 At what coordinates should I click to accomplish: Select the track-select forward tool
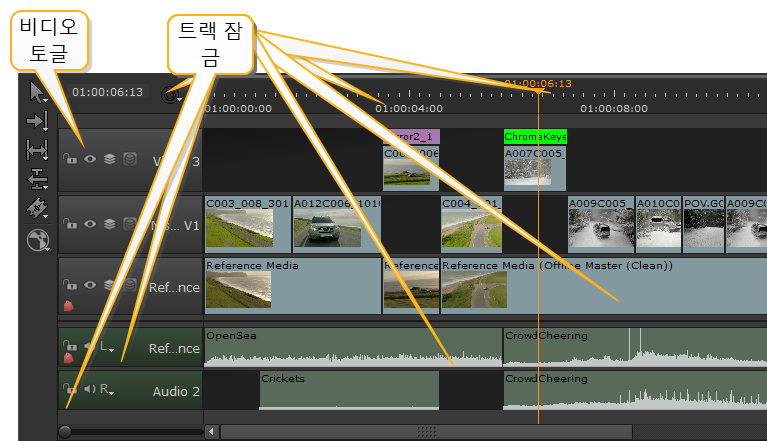pos(38,121)
